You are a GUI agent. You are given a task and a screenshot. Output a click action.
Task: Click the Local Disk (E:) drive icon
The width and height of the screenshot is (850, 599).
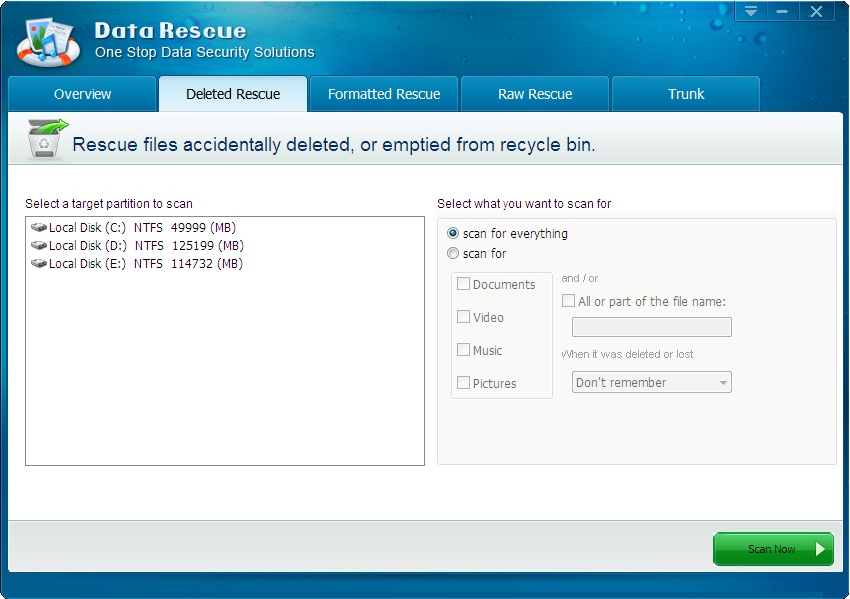point(39,264)
